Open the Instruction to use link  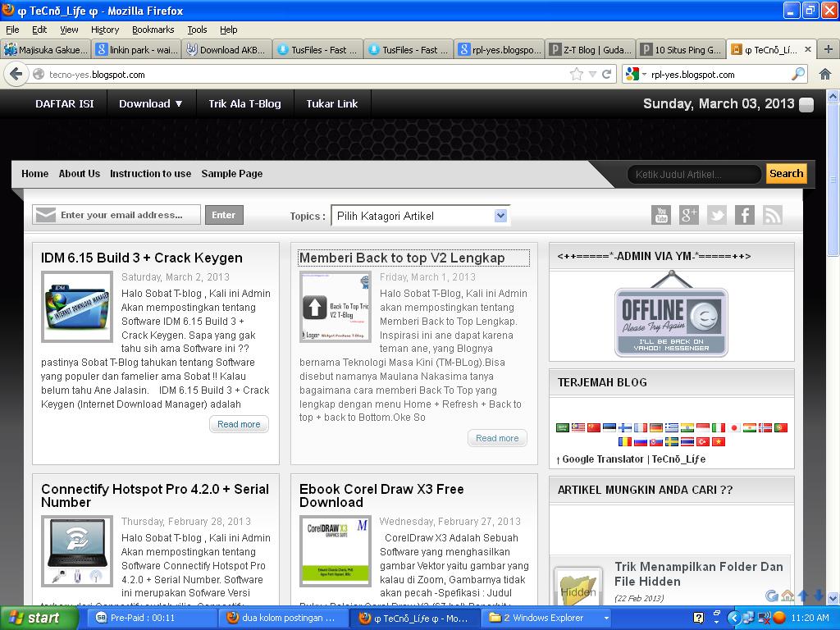[151, 174]
